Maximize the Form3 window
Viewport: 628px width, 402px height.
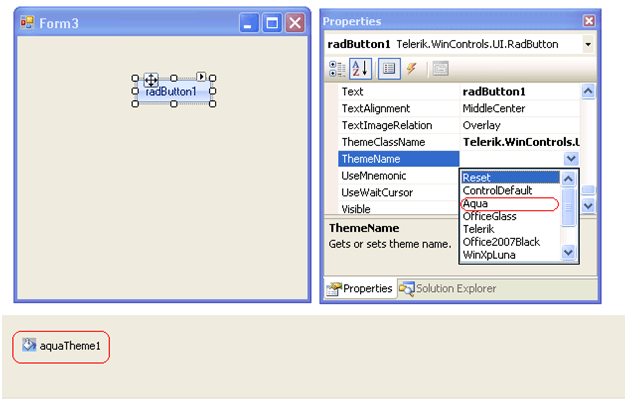click(x=272, y=22)
